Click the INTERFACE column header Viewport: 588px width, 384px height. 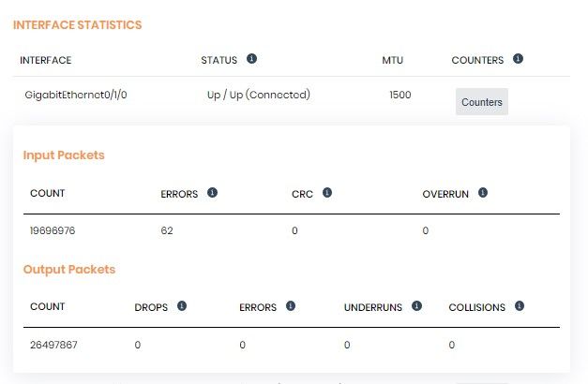(x=46, y=60)
